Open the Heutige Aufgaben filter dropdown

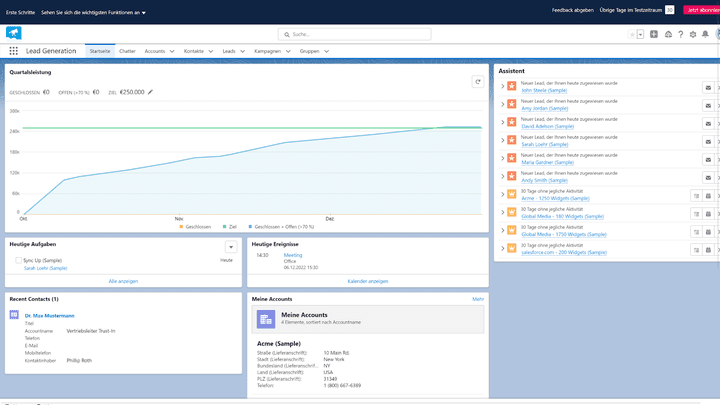point(231,247)
